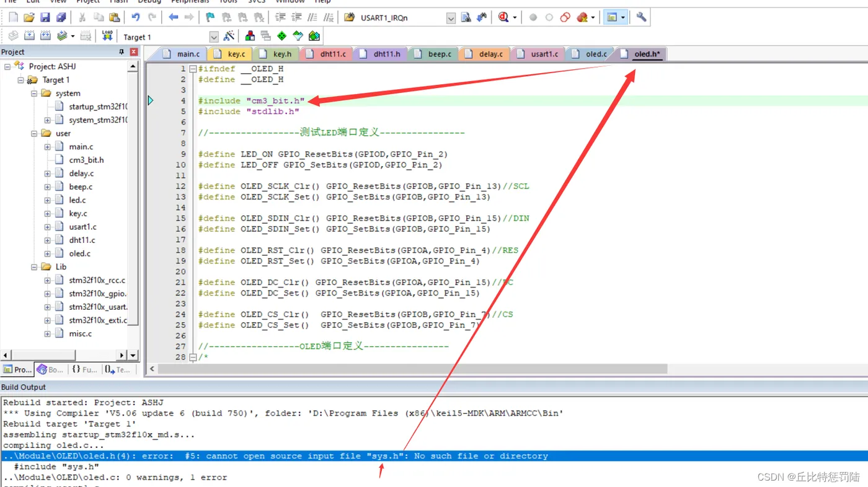Collapse the Lib folder in project tree

click(34, 267)
